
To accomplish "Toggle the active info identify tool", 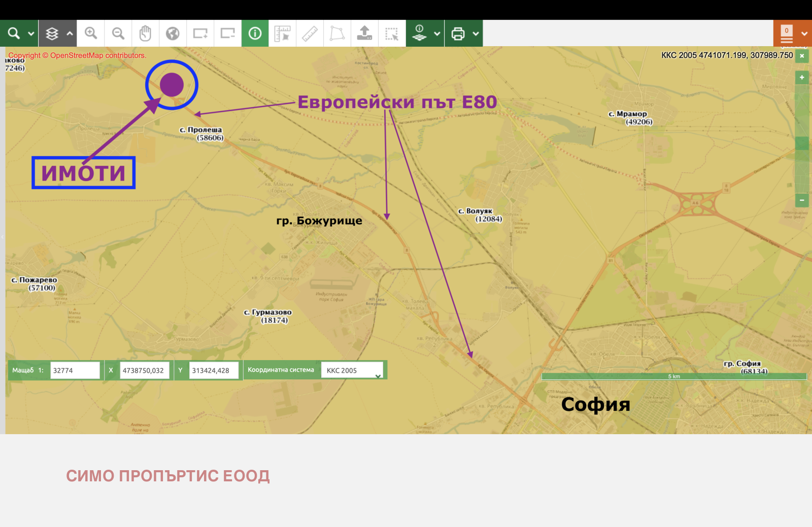I will pos(255,33).
